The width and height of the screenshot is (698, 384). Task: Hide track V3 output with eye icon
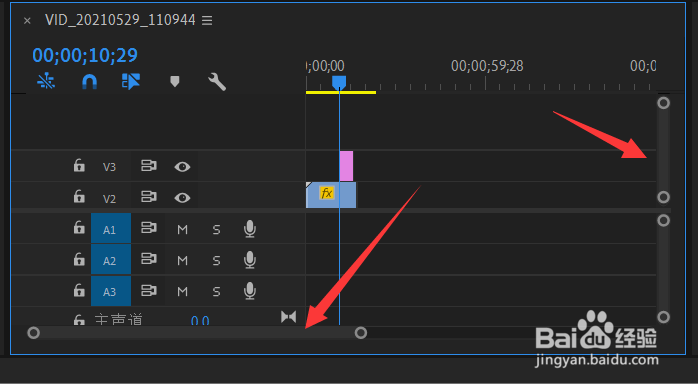coord(182,167)
